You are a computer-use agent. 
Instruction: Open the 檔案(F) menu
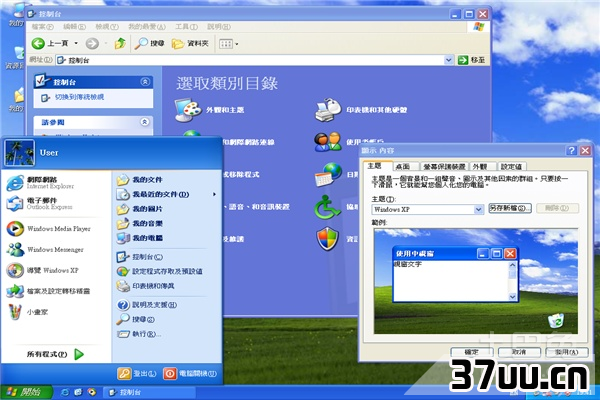42,27
